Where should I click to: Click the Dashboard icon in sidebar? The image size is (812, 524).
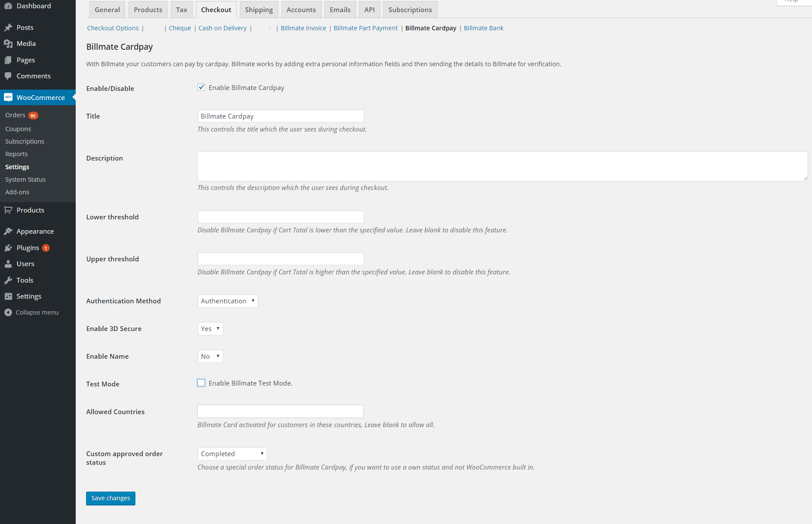tap(8, 6)
